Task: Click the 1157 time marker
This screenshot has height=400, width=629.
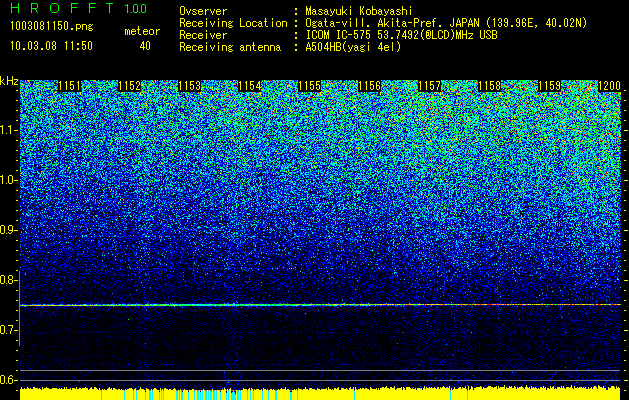Action: 429,86
